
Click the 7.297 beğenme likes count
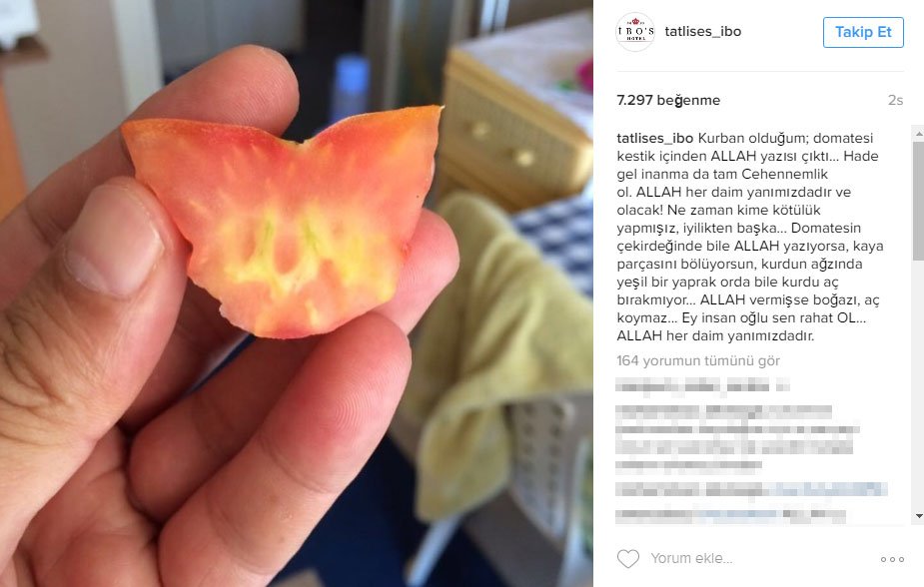668,100
